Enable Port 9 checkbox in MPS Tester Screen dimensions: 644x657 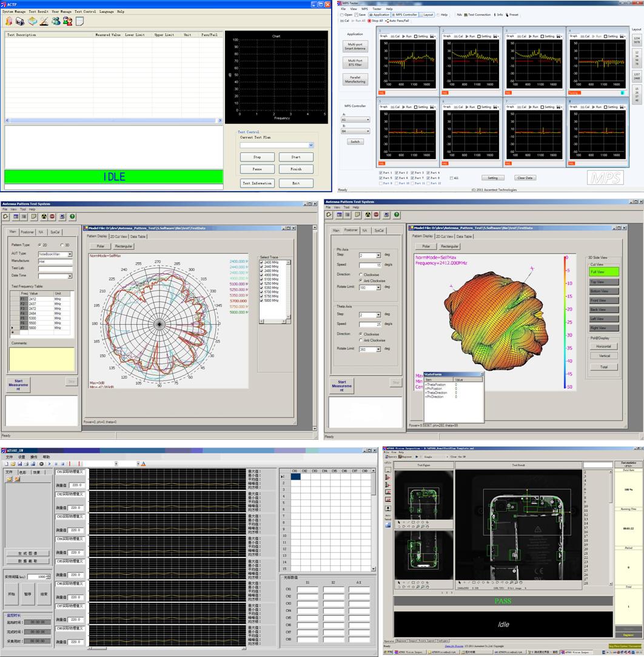381,183
